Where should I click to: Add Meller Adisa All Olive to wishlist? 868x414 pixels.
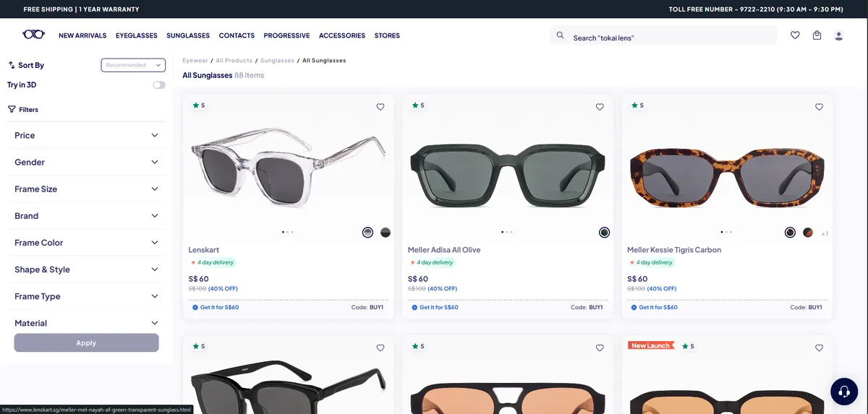coord(600,107)
